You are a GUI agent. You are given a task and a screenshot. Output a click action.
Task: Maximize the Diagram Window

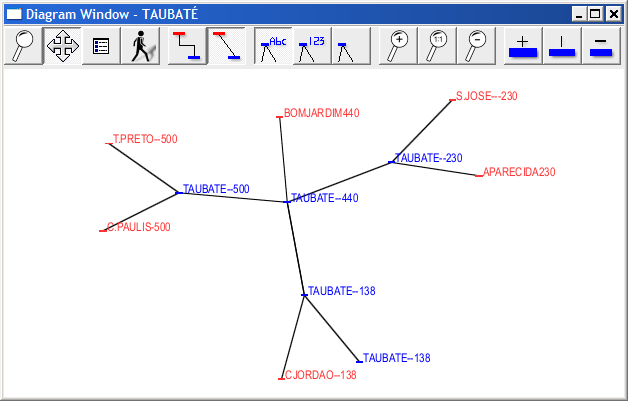coord(595,14)
